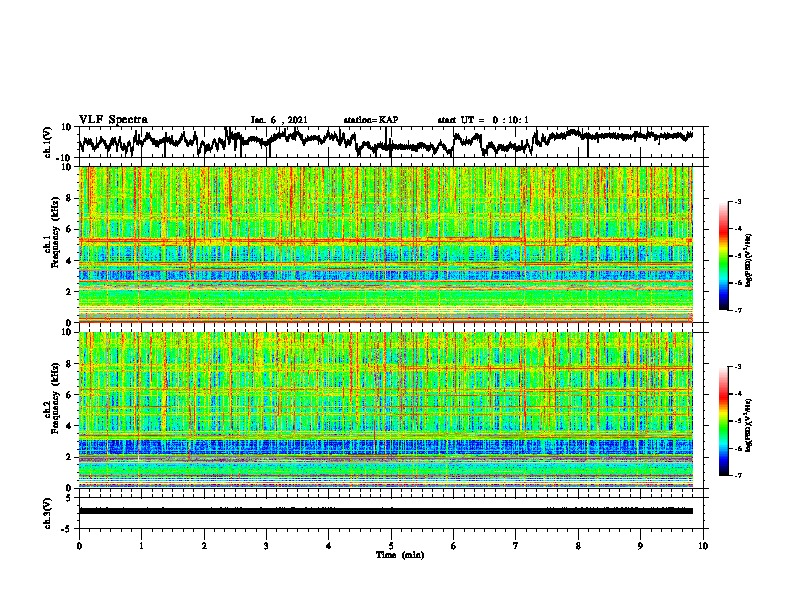Click the "3" tick on time axis

[266, 546]
